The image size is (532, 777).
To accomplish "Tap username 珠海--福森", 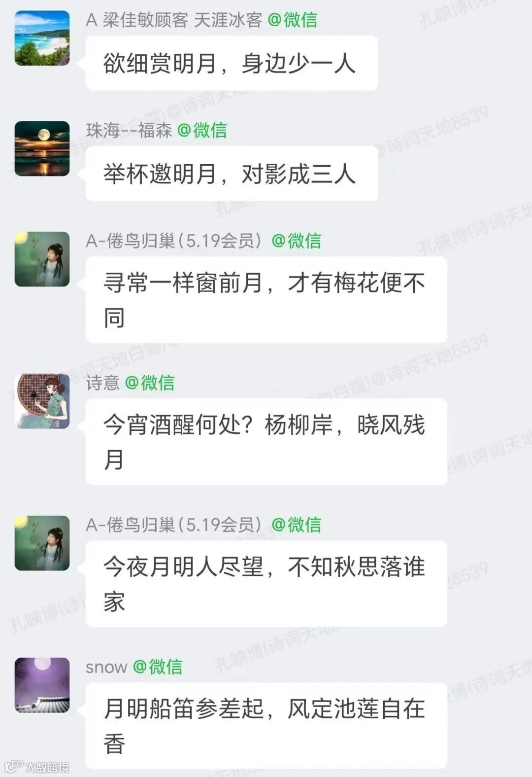I will pyautogui.click(x=129, y=130).
